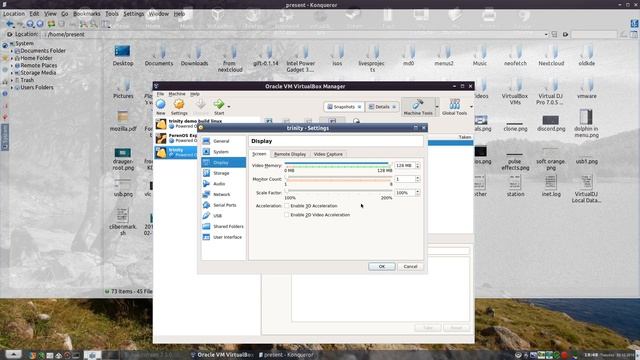Switch to present - Konqueror taskbar entry
Screen dimensions: 640x360
[286, 355]
